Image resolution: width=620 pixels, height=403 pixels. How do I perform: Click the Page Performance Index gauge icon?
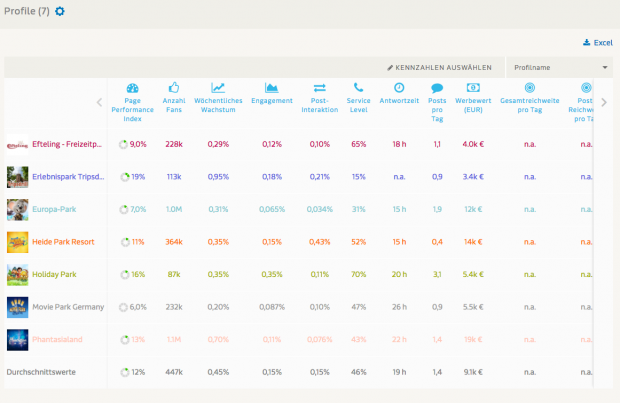tap(132, 88)
